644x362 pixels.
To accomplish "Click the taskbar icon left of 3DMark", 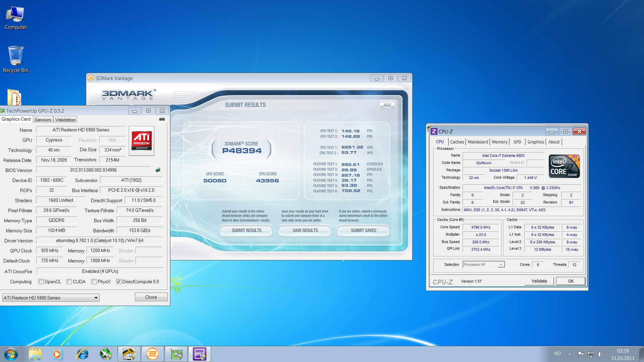I will pos(129,354).
